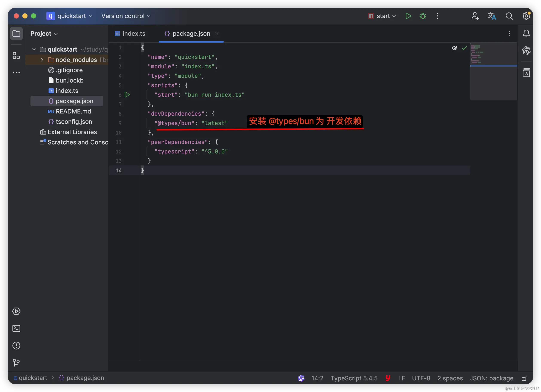This screenshot has width=541, height=392.
Task: Click line number 14 in gutter
Action: (x=119, y=170)
